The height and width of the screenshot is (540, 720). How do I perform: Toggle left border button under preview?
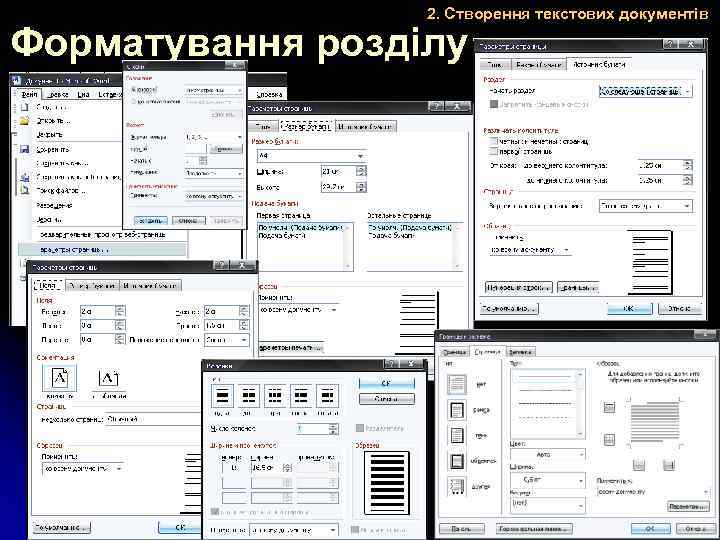click(639, 465)
